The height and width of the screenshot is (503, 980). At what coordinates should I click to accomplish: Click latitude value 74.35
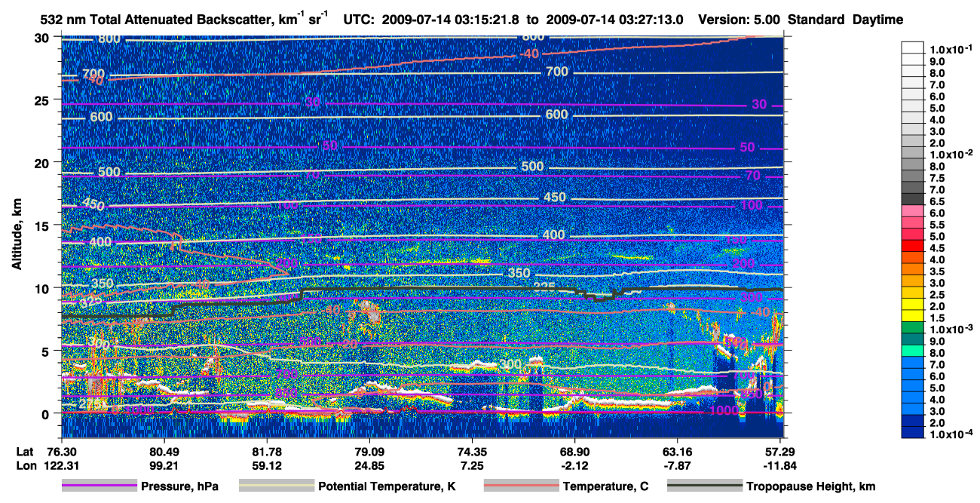471,452
